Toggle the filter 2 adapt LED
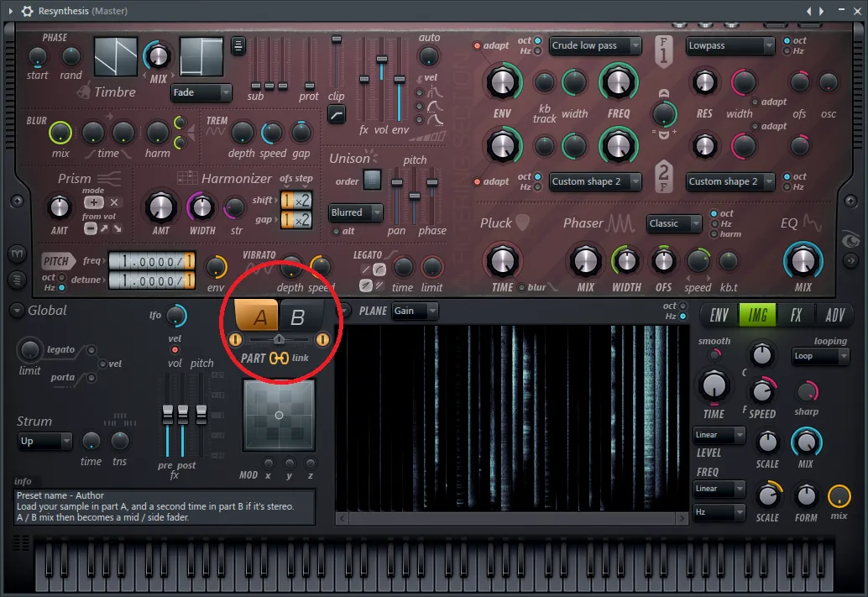868x597 pixels. [477, 181]
